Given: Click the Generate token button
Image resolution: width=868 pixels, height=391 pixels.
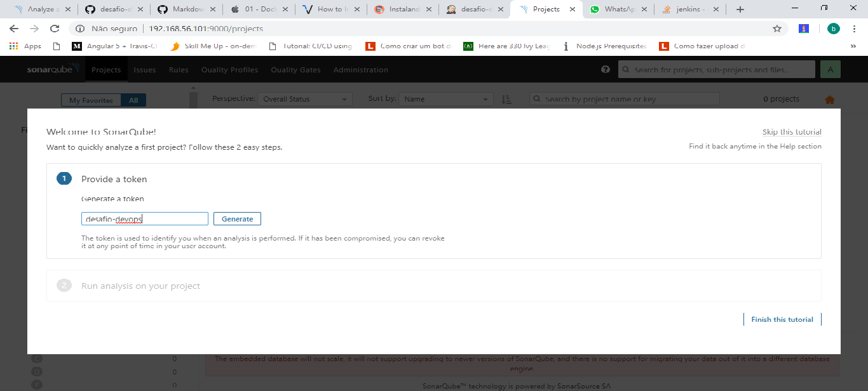Looking at the screenshot, I should [237, 219].
